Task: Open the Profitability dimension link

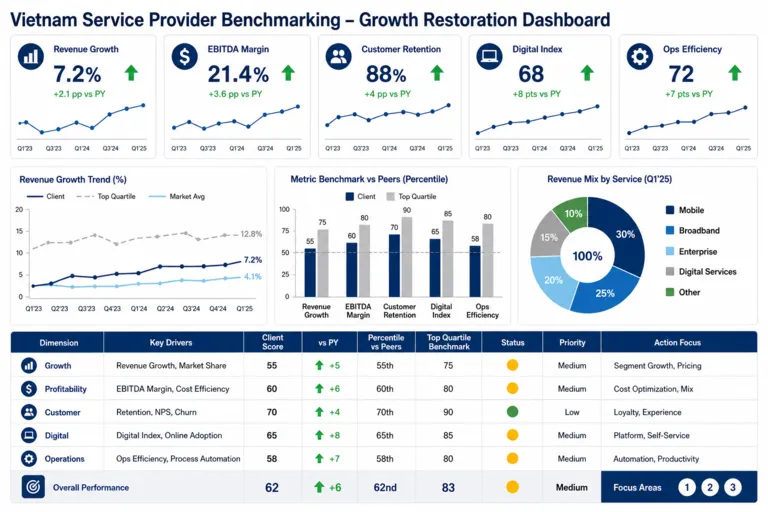Action: (66, 389)
